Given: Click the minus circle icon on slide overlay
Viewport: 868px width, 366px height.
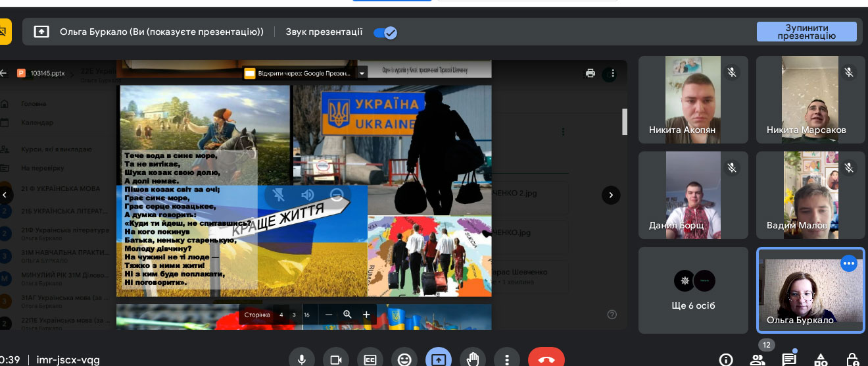Looking at the screenshot, I should [x=337, y=195].
